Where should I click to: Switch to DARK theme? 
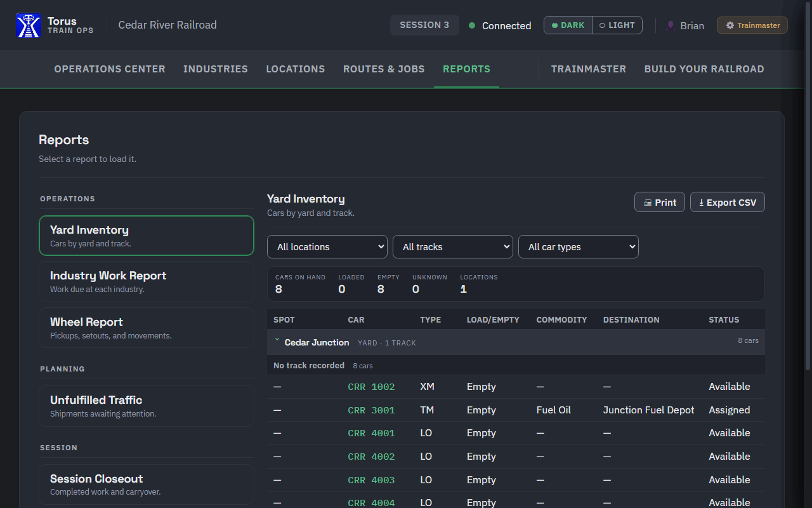568,25
